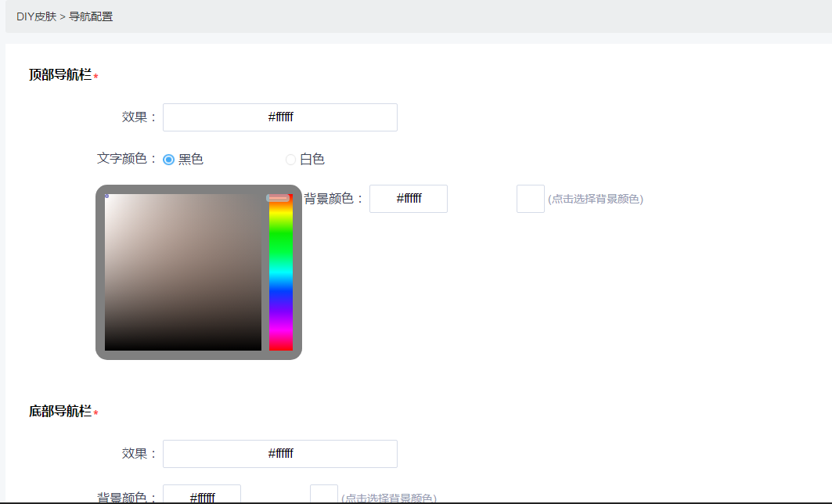The height and width of the screenshot is (504, 832).
Task: Click the color picker's saturation cursor marker
Action: tap(106, 196)
